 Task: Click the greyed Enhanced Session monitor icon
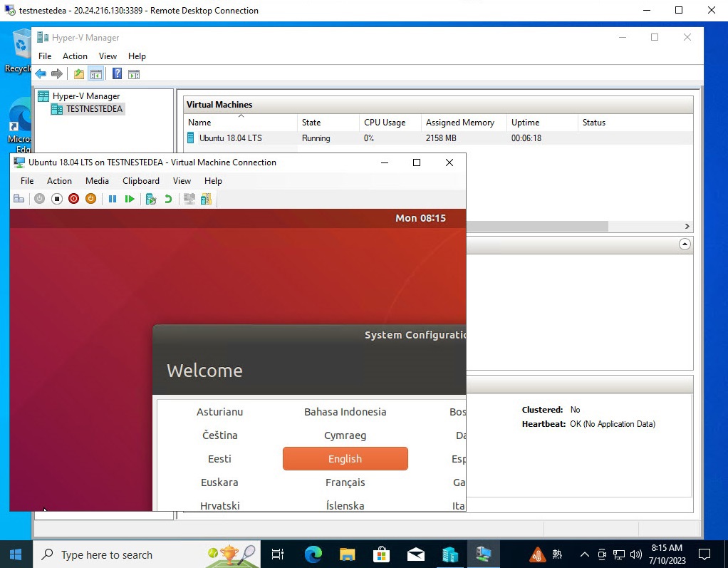[x=189, y=199]
